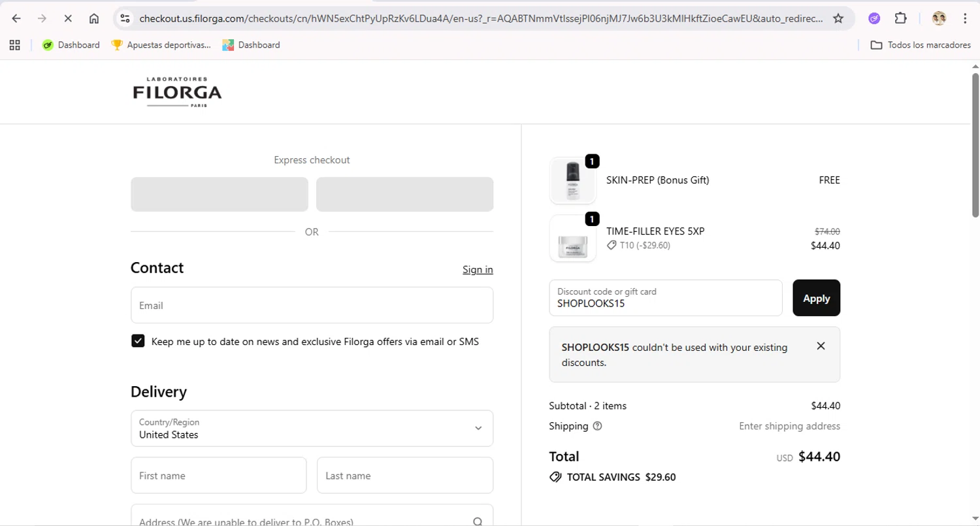Open the first Dashboard bookmark
This screenshot has width=980, height=526.
point(71,45)
